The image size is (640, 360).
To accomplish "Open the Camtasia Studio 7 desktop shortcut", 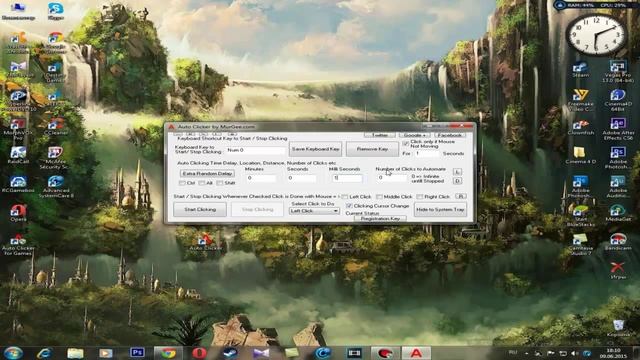I will (580, 244).
